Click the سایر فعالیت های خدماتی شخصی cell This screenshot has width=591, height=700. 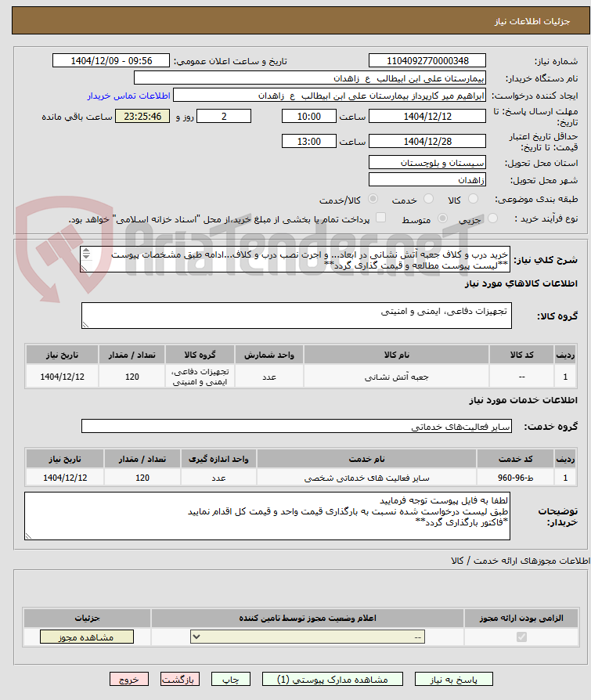tap(366, 477)
